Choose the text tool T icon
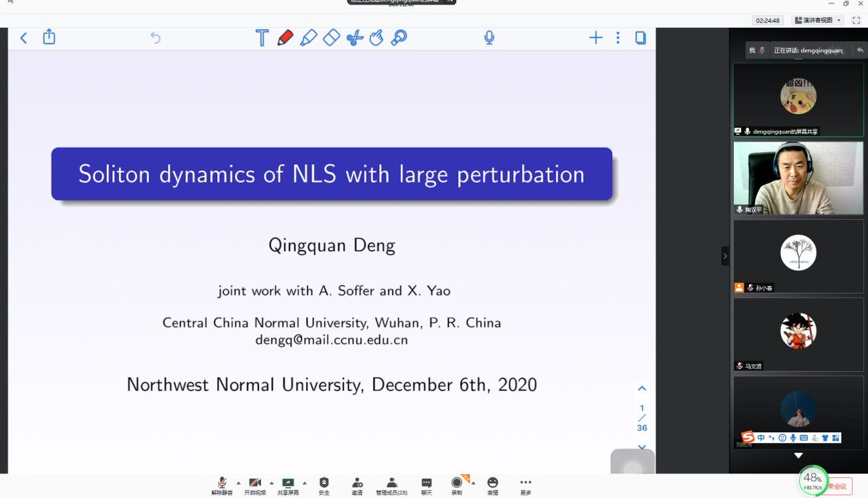 262,38
